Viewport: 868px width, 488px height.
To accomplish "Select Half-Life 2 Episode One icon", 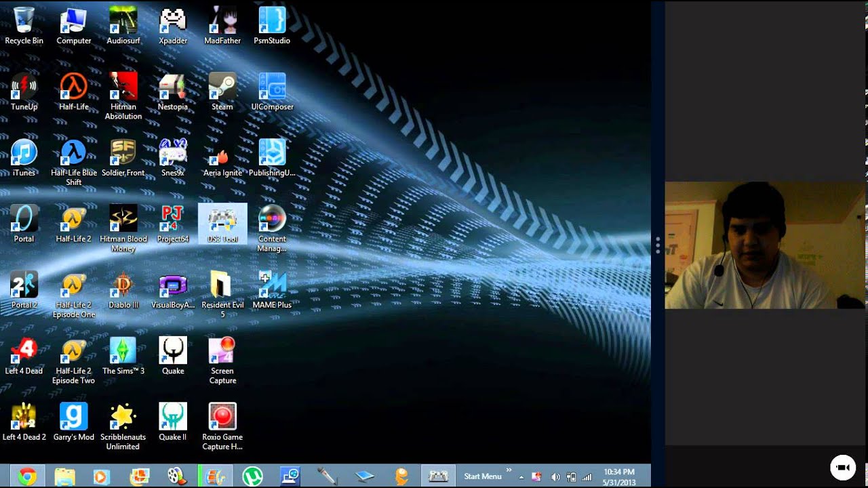I will [x=73, y=296].
